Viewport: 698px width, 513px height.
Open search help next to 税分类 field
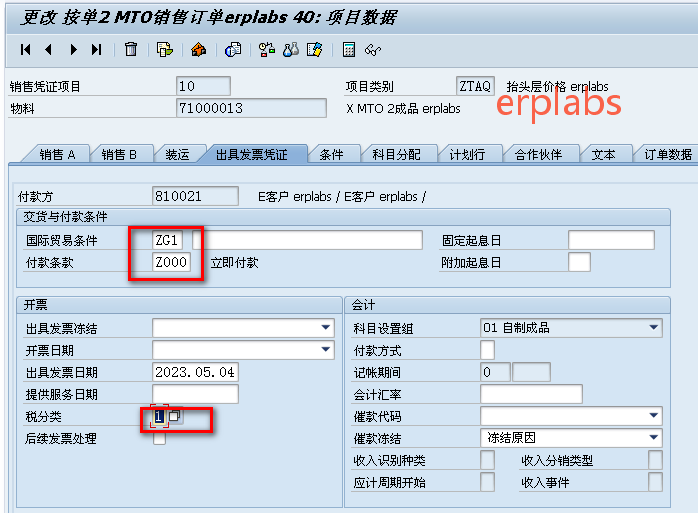point(174,416)
